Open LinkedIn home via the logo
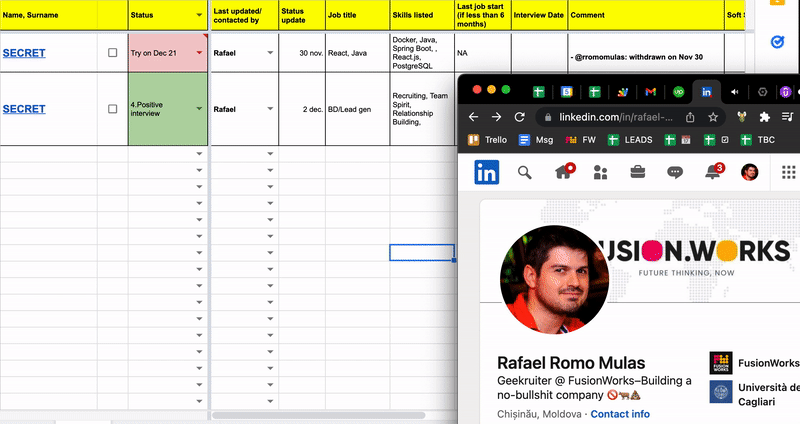This screenshot has height=424, width=800. pos(486,172)
